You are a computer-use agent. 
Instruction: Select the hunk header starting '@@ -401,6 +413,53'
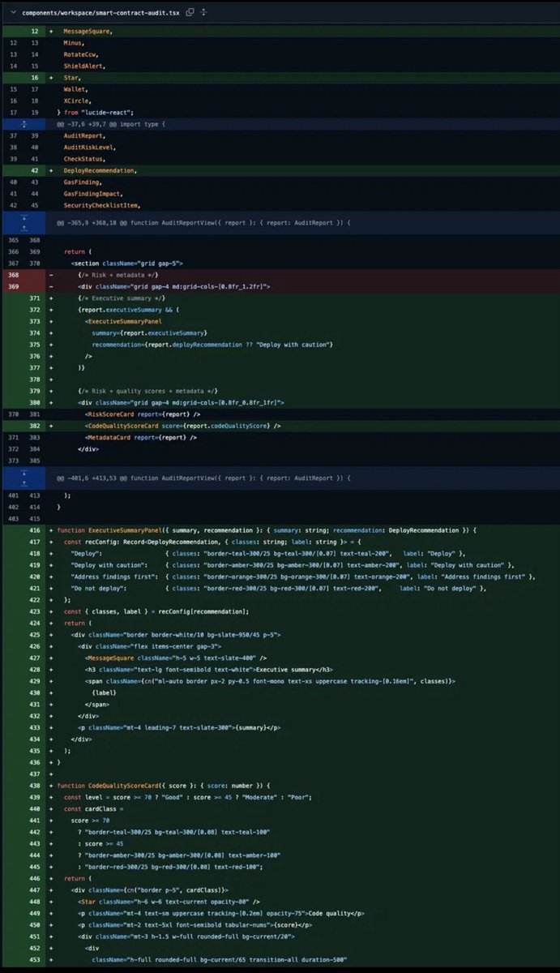tap(203, 478)
